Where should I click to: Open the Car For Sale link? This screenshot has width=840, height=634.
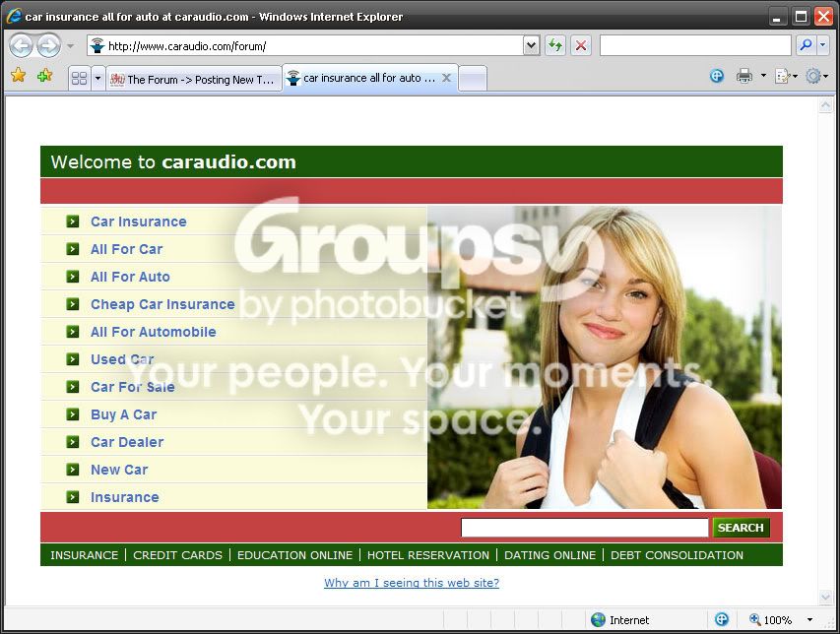[133, 387]
